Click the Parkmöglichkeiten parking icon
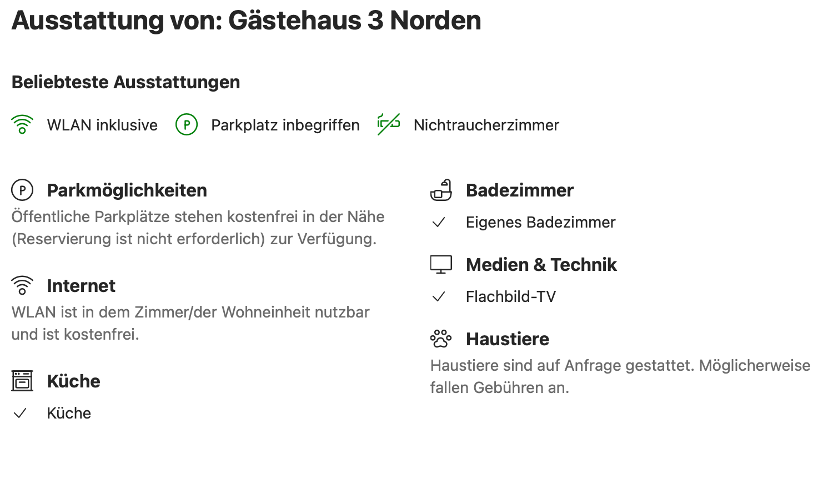The height and width of the screenshot is (504, 823). click(22, 190)
